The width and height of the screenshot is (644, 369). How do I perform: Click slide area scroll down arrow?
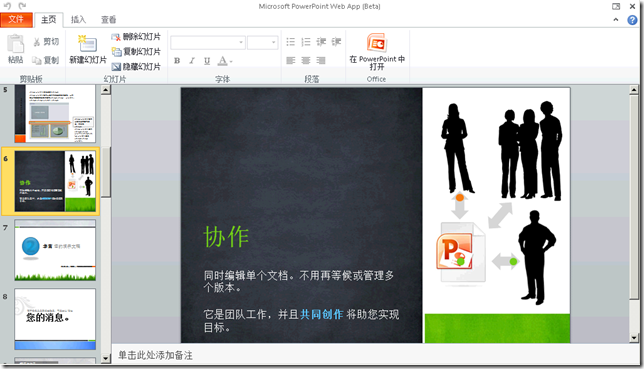[x=634, y=338]
